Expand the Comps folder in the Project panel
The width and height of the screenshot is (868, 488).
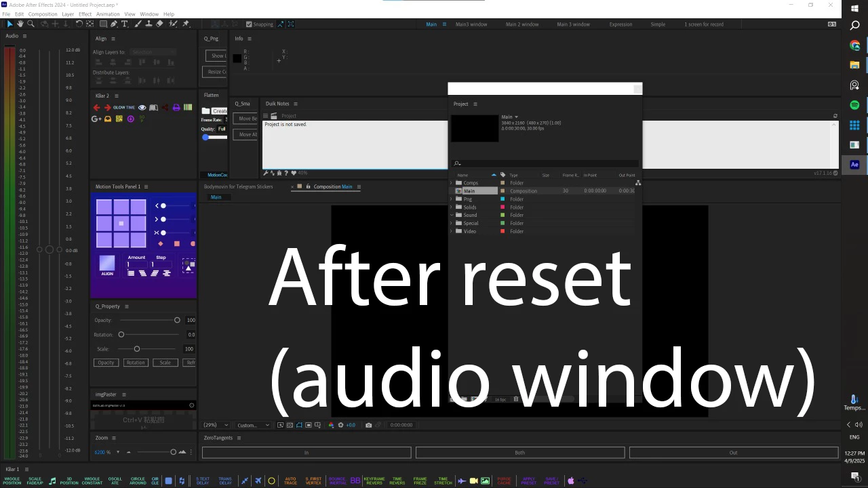tap(452, 183)
